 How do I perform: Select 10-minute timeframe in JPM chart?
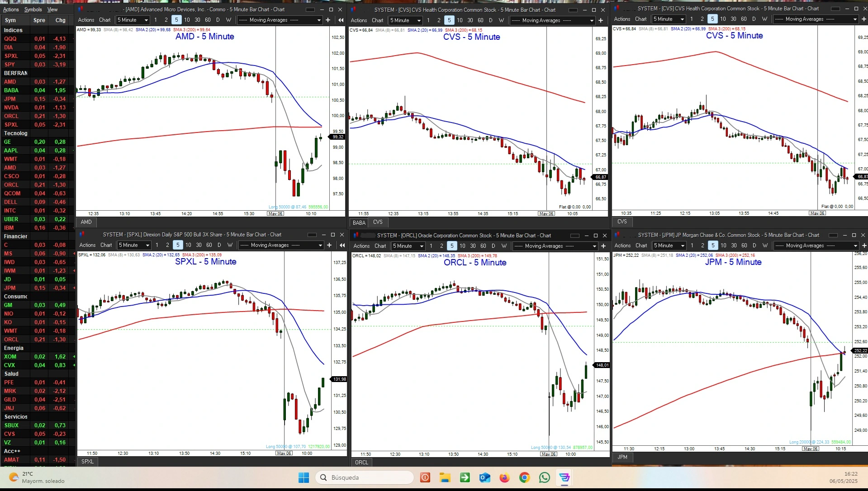723,245
